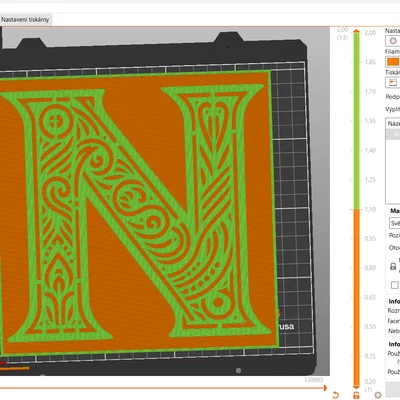Open the layer slider gear settings
Screen dimensions: 400x400
[x=378, y=395]
